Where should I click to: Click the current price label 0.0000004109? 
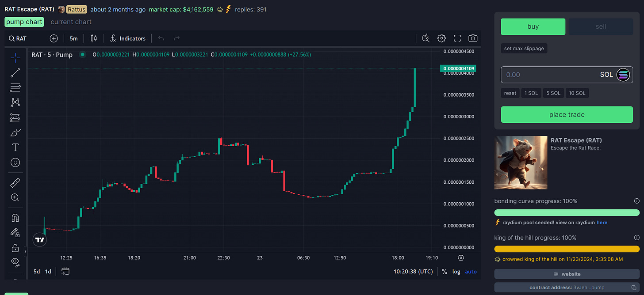point(457,68)
